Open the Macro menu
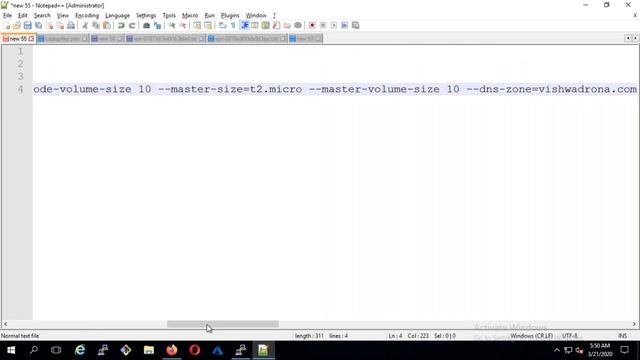Image resolution: width=640 pixels, height=360 pixels. point(190,16)
